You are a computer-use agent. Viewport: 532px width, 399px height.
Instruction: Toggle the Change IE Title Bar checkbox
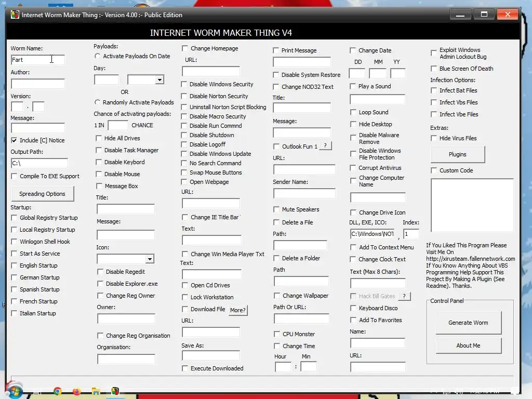point(185,217)
